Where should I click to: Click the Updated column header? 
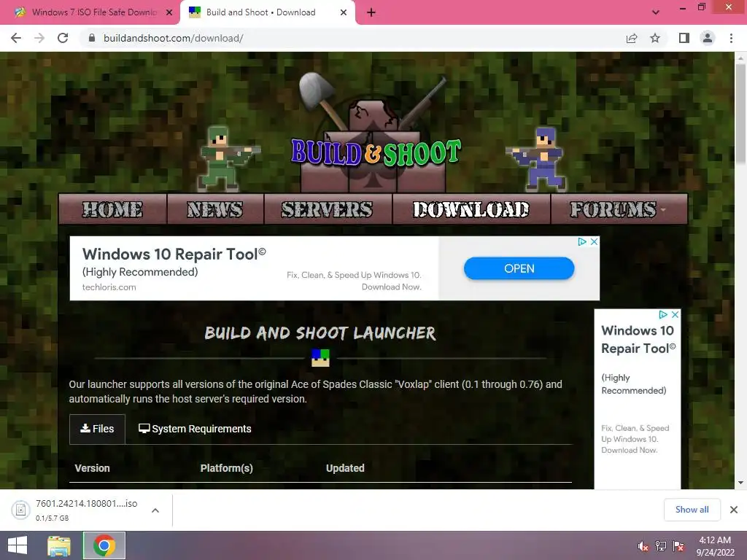(x=345, y=468)
